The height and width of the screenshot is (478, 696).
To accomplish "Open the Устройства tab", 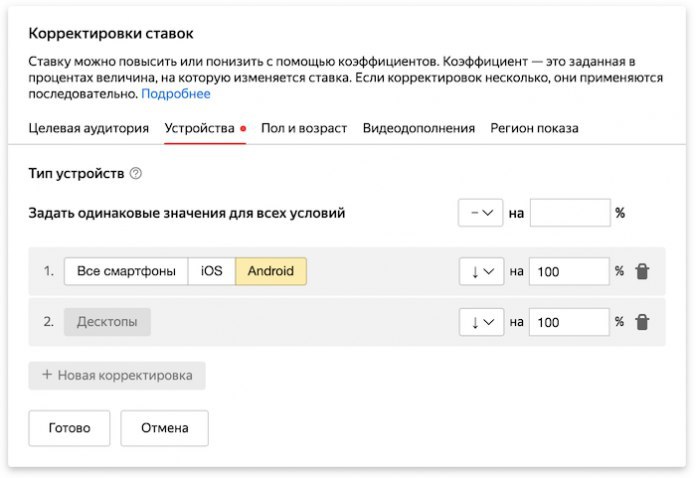I will tap(199, 128).
